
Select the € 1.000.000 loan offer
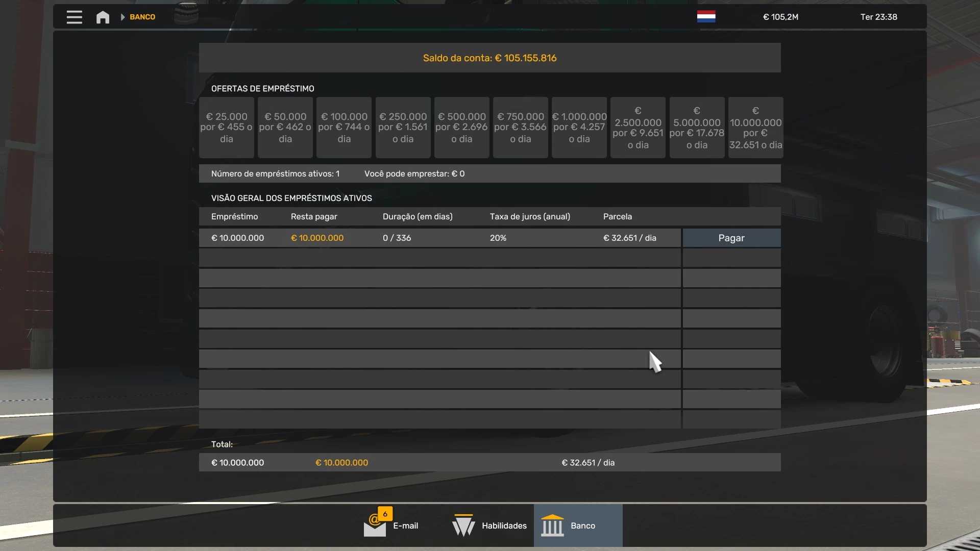click(579, 128)
